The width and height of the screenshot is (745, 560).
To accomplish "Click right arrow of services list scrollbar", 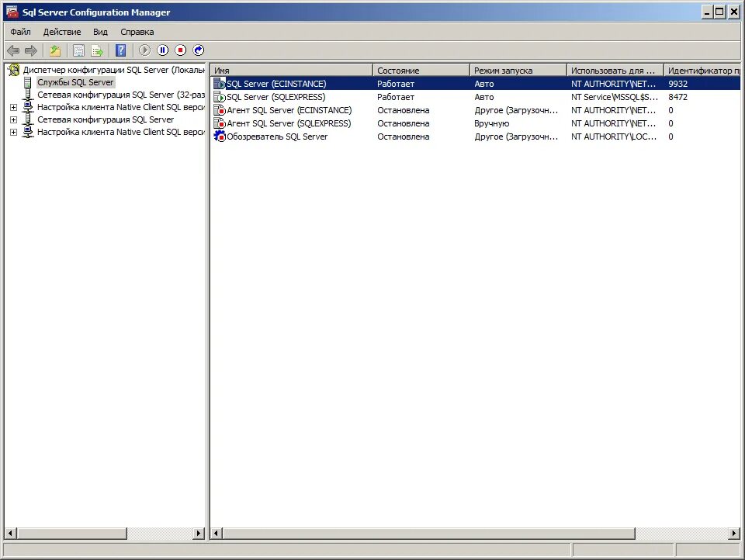I will (735, 534).
